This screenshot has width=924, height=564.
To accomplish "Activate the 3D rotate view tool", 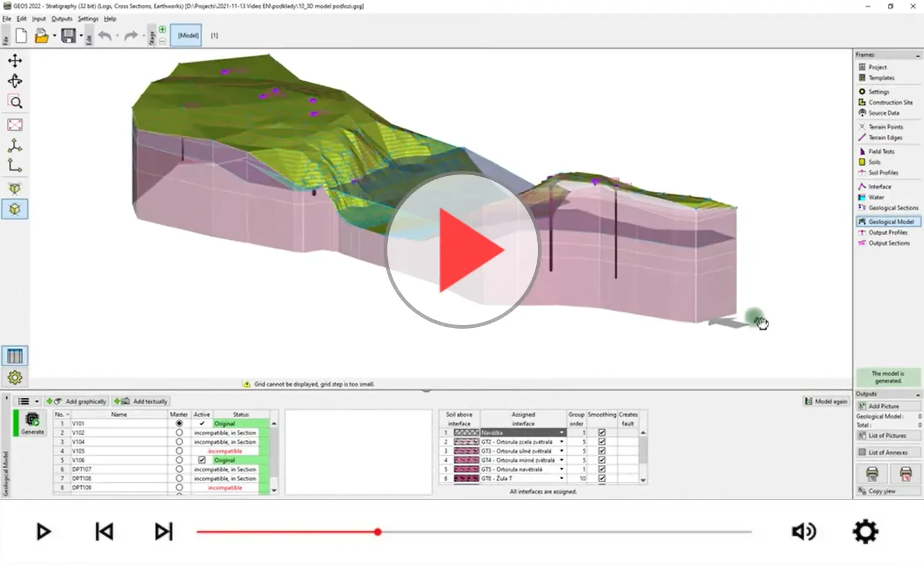I will pos(15,81).
